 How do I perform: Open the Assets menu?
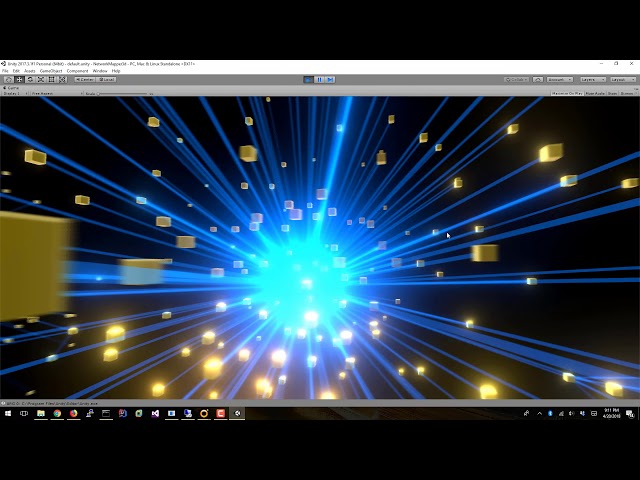point(29,71)
